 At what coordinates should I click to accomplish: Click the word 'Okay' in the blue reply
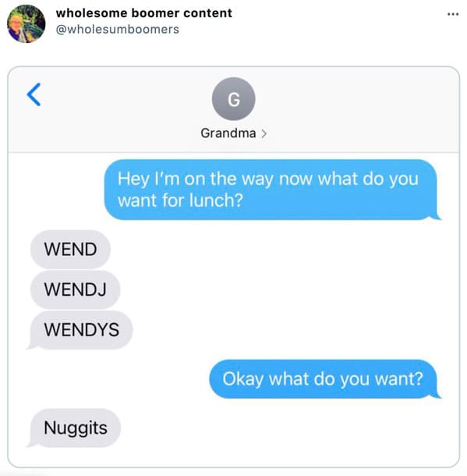click(243, 379)
